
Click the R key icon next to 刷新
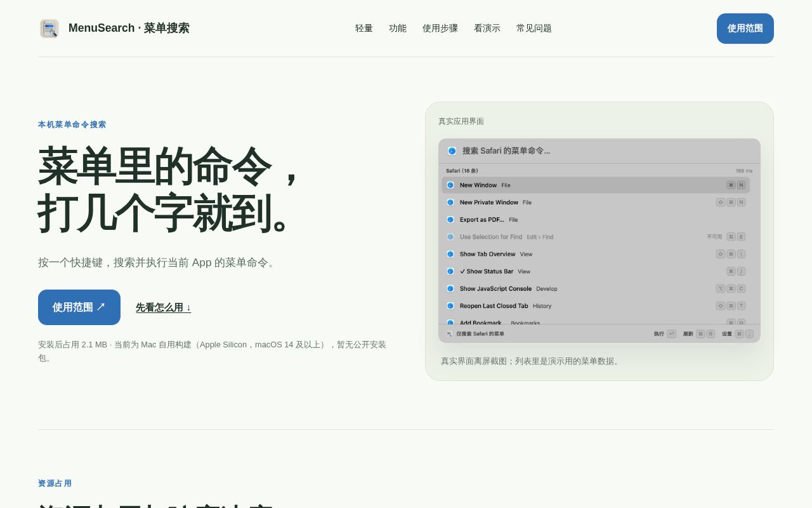coord(710,334)
